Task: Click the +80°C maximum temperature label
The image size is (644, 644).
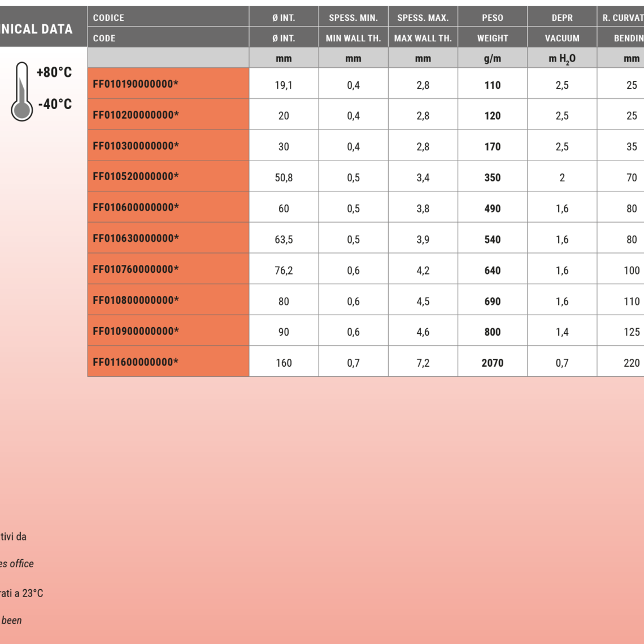Action: pos(54,73)
